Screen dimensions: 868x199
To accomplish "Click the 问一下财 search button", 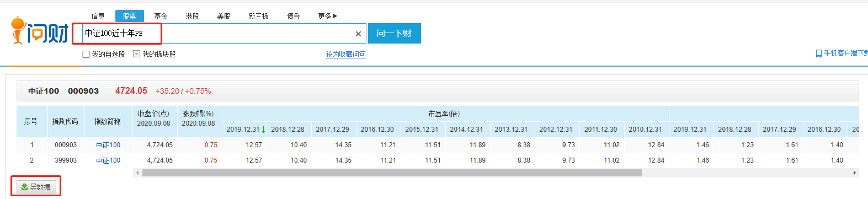I will 394,33.
